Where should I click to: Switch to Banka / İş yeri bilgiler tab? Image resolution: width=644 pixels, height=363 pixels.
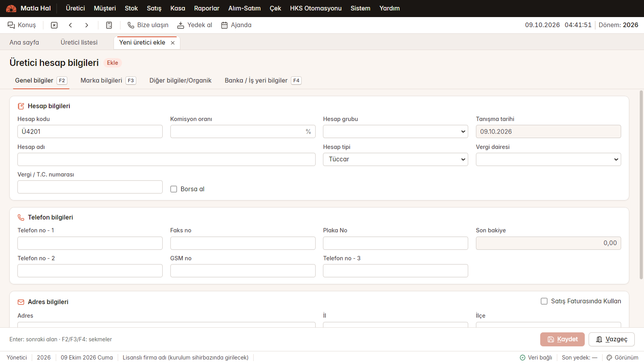(263, 81)
